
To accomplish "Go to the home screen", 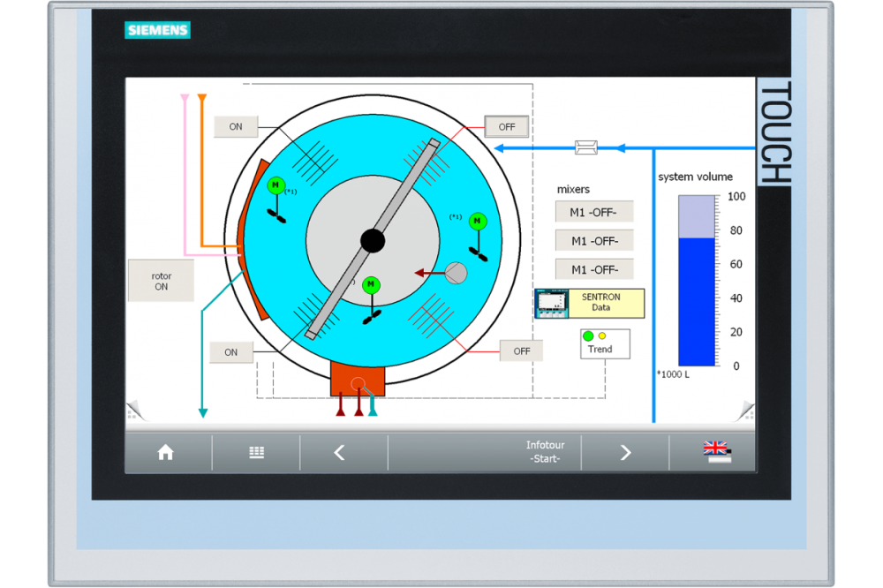I will click(x=165, y=453).
